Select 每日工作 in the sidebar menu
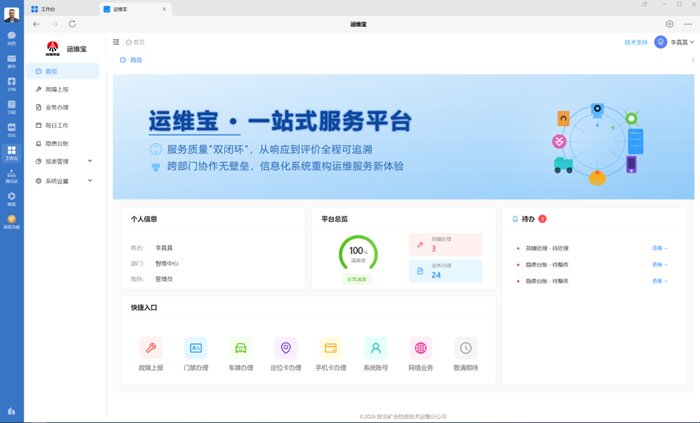Viewport: 700px width, 423px height. pos(57,125)
